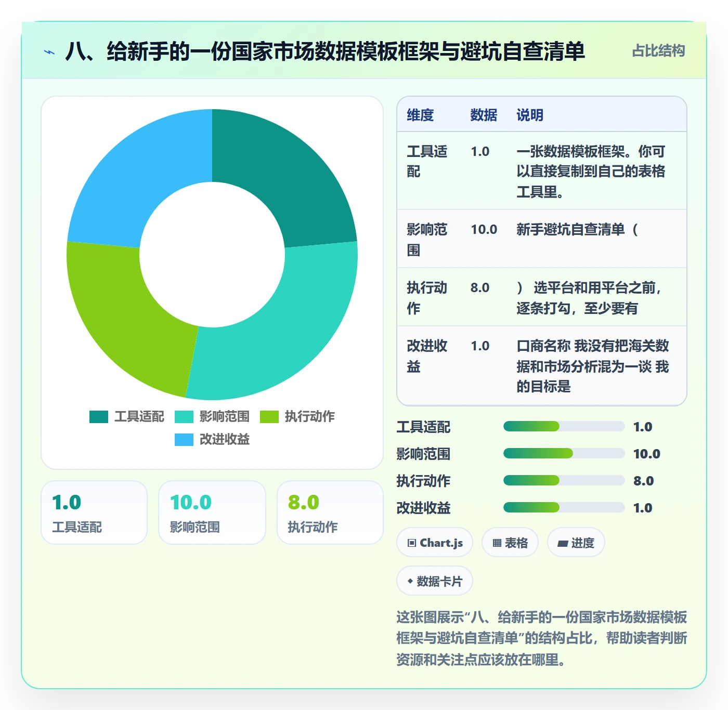Click the chart title starting 八、给新手的

click(x=325, y=51)
